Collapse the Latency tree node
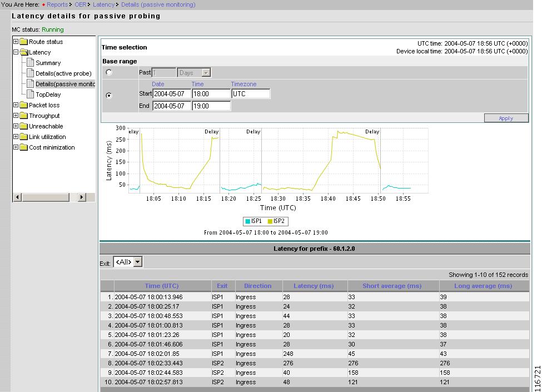 pos(16,52)
